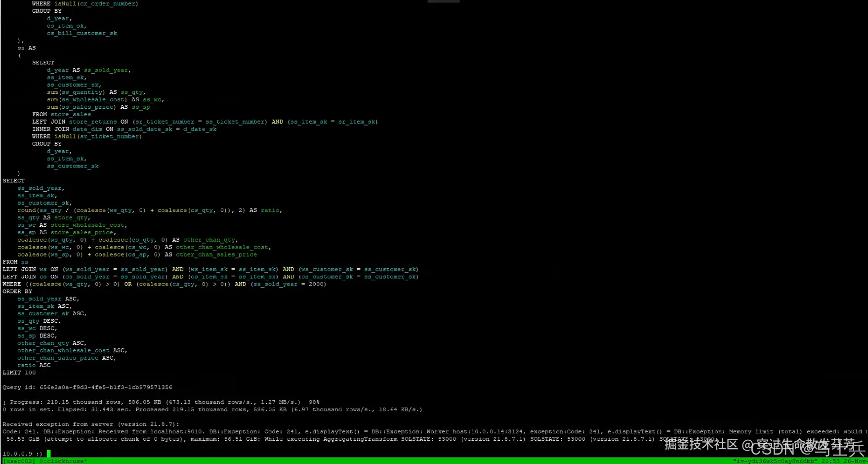Click the 98% progress value
Screen dimensions: 868x464
point(314,402)
